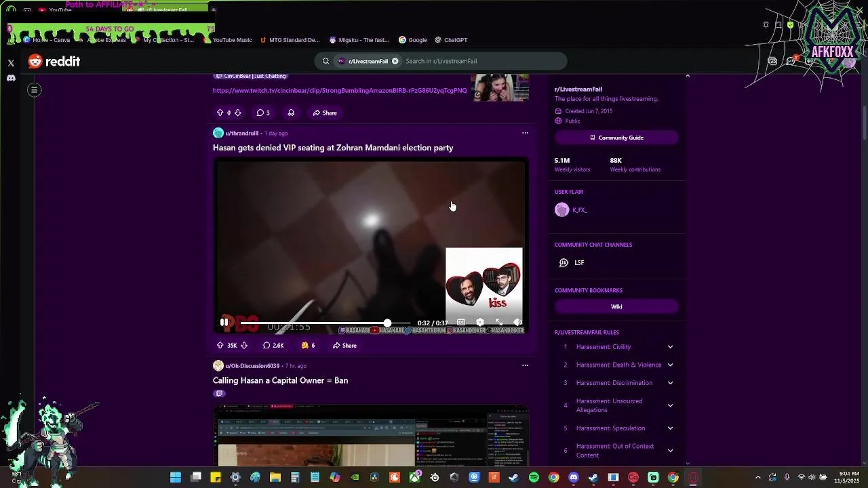Expand rule 4 Harassment: Unsourced Allegations

point(616,405)
